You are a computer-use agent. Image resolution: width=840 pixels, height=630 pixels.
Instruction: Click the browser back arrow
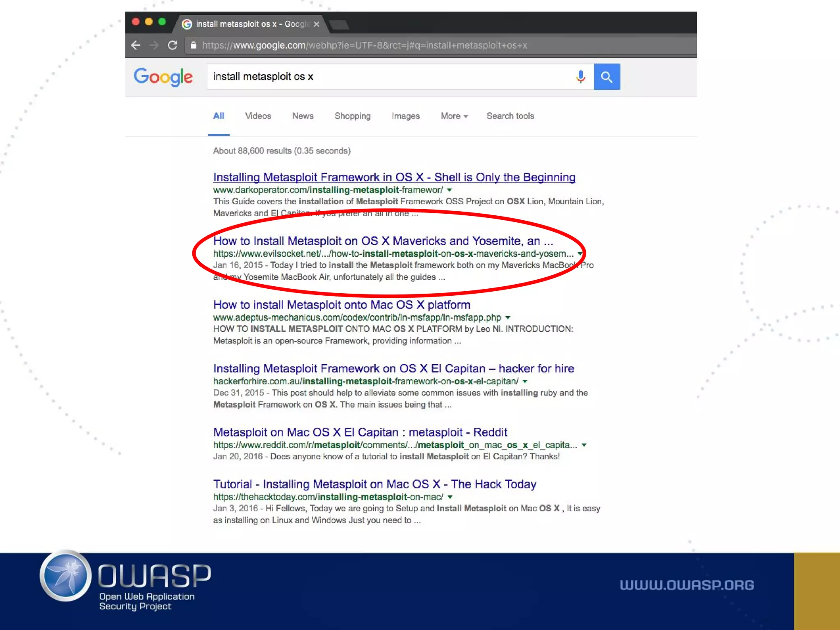click(x=136, y=45)
